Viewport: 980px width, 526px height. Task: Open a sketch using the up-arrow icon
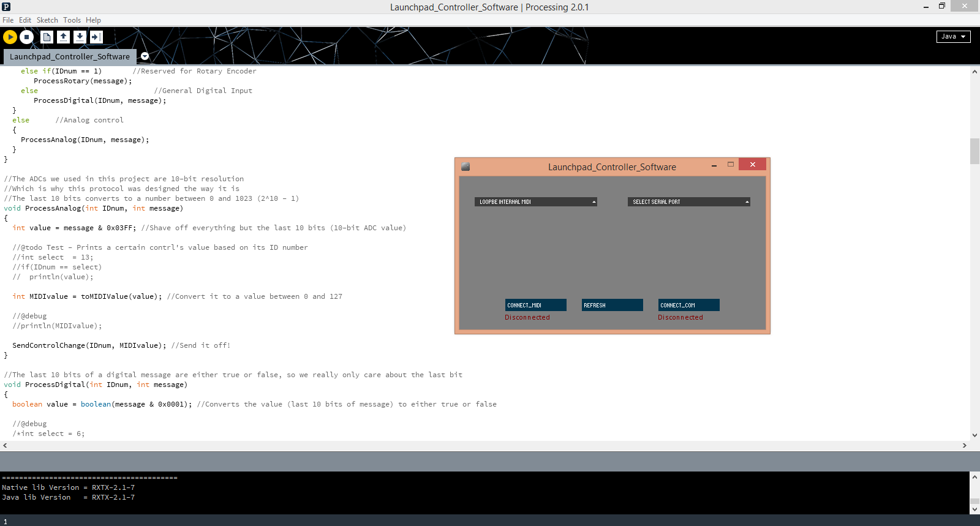click(x=63, y=37)
